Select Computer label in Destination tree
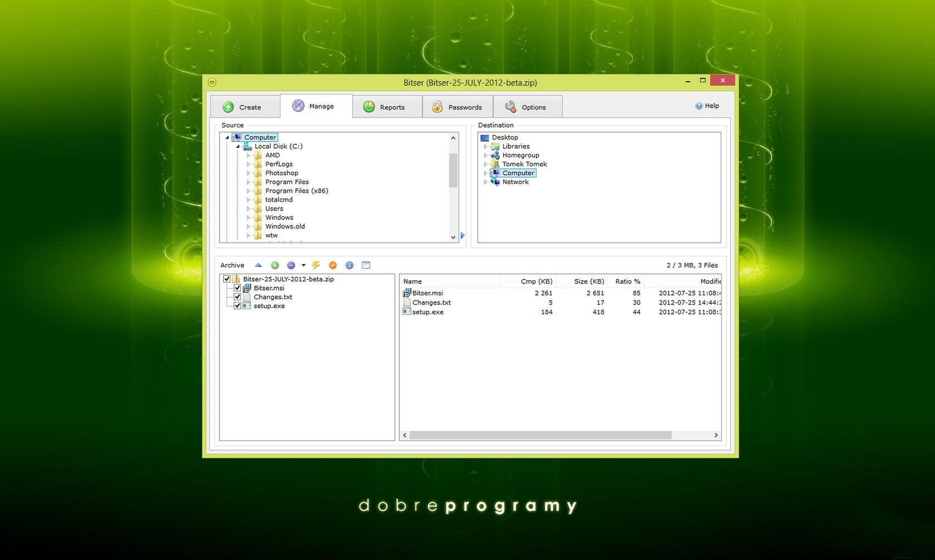The width and height of the screenshot is (935, 560). (x=518, y=173)
